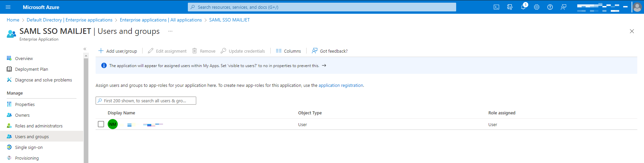Viewport: 644px width, 163px height.
Task: Click the sidebar scrollbar up arrow
Action: point(86,56)
